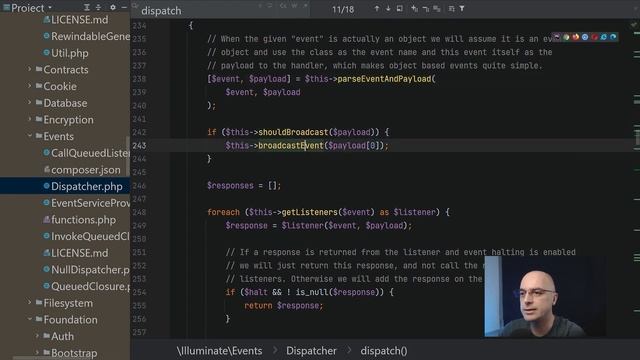Toggle Regex (.*) search option
Viewport: 640px width, 360px height.
coord(305,6)
